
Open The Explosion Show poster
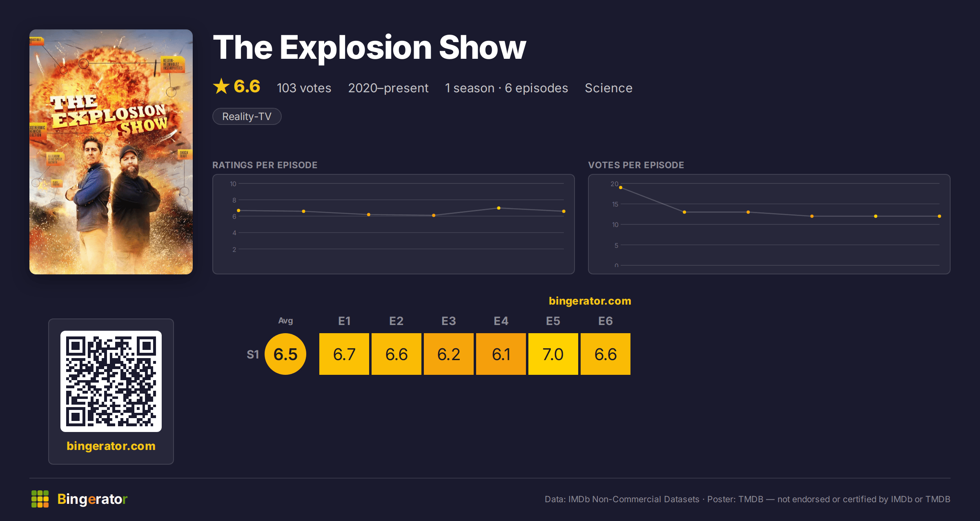111,152
